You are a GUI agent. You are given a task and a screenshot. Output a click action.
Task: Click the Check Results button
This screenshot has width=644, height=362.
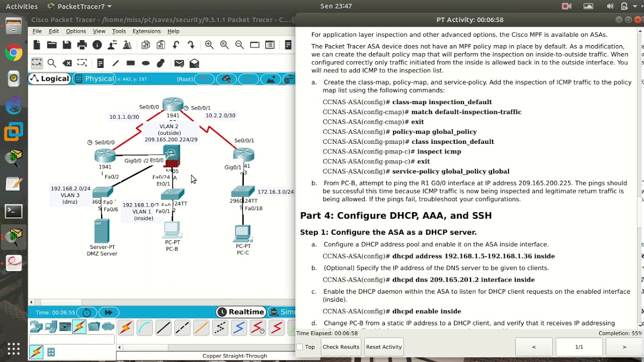point(341,347)
